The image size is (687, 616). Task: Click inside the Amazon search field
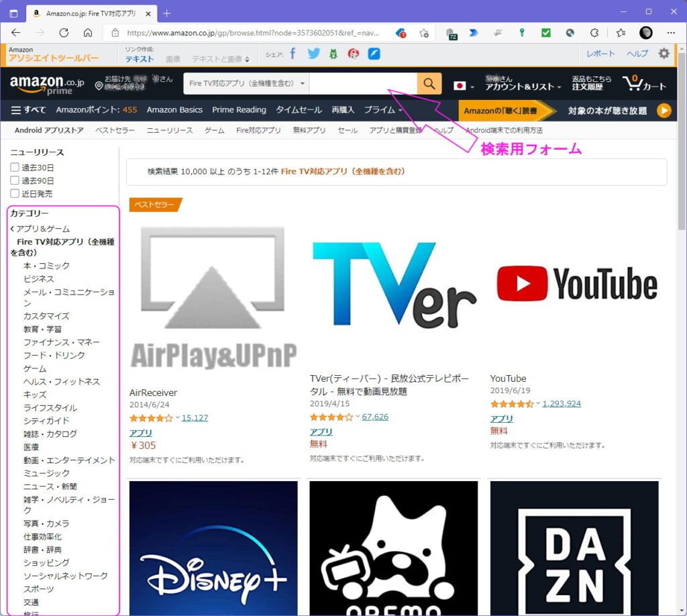pos(363,83)
